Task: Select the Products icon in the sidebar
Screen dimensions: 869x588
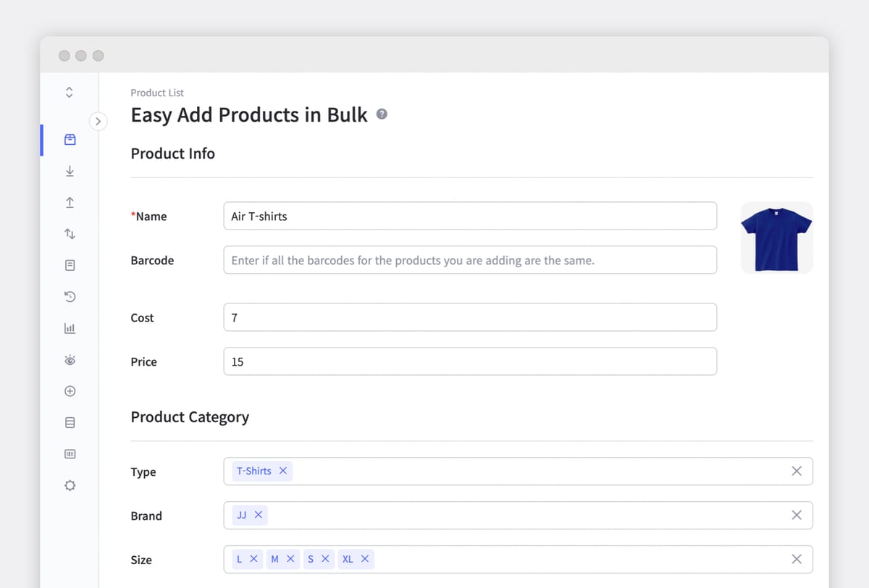Action: [x=70, y=139]
